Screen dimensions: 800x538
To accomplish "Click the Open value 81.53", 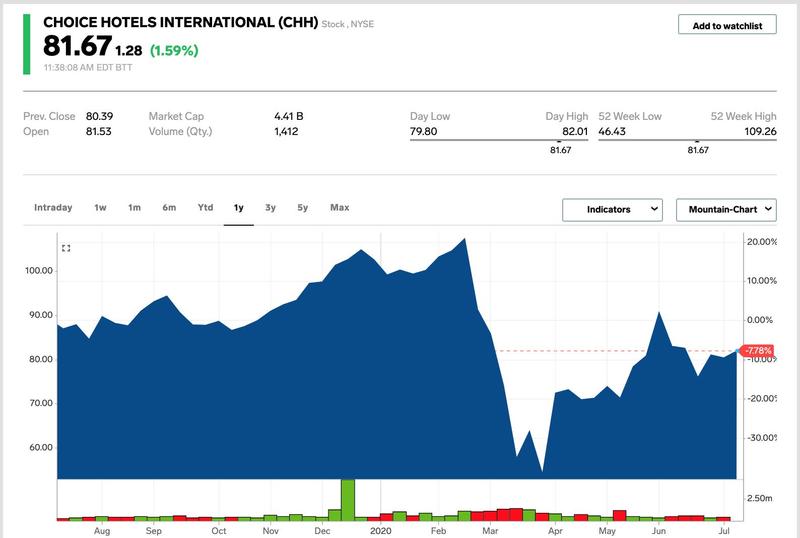I will tap(98, 132).
